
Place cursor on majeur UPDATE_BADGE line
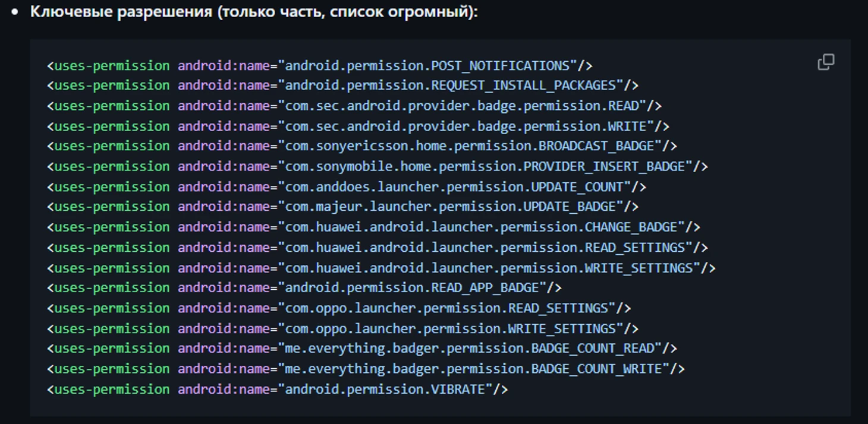point(342,207)
